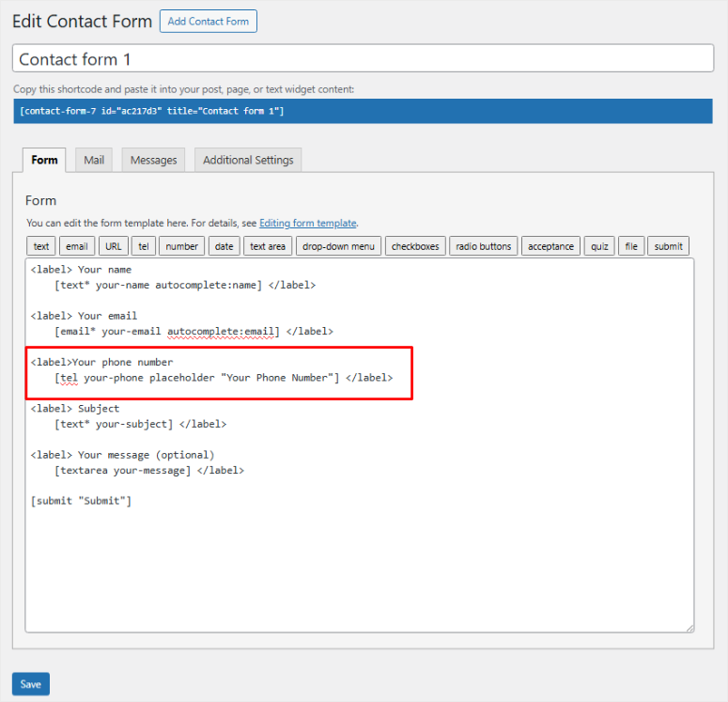728x702 pixels.
Task: Click the your-subject tag line
Action: tap(140, 424)
